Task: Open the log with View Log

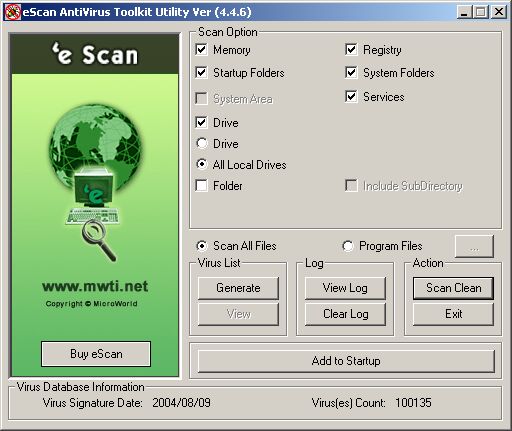Action: tap(345, 288)
